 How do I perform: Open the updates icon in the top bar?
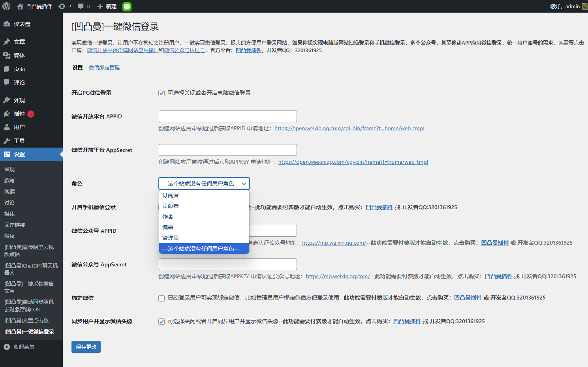click(x=62, y=6)
